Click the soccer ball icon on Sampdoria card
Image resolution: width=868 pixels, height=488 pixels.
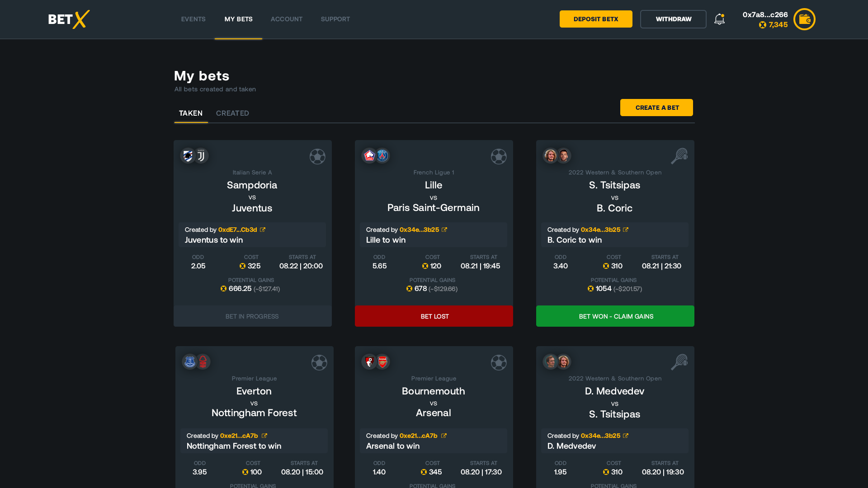(x=317, y=157)
